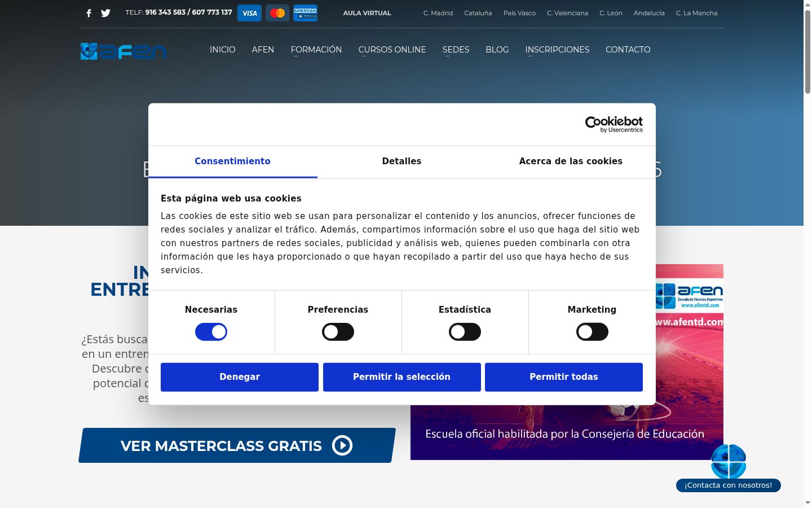Open the Cataluña link
The height and width of the screenshot is (508, 812).
[478, 13]
